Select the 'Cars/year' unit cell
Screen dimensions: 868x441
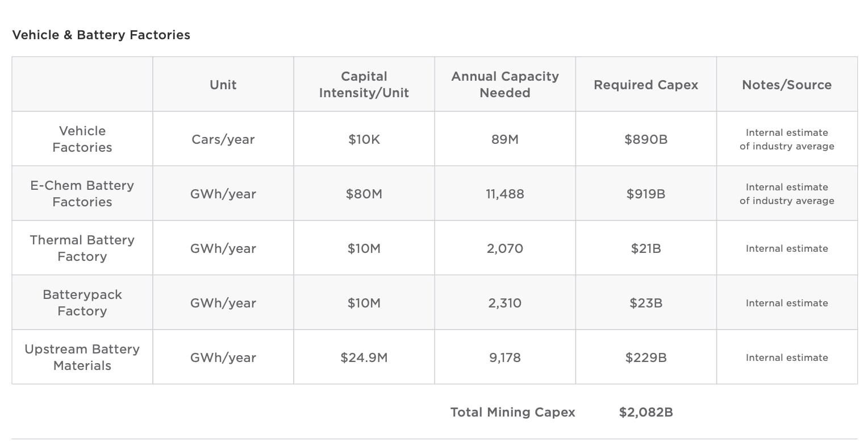[223, 139]
